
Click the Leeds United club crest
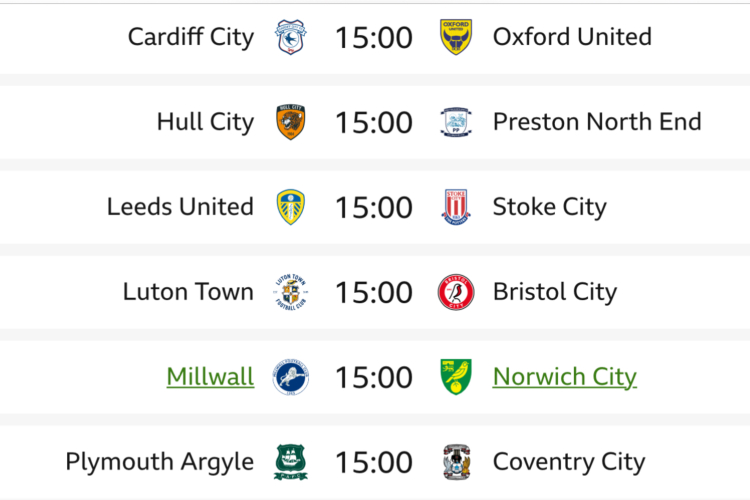click(x=291, y=207)
